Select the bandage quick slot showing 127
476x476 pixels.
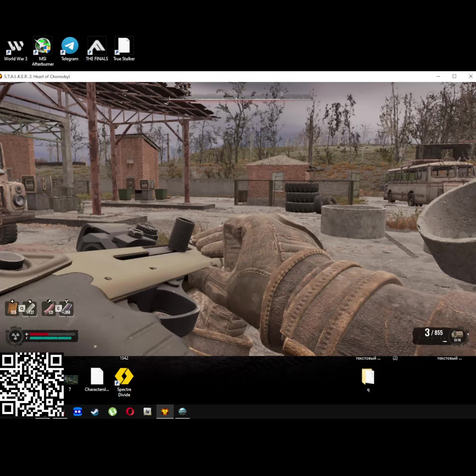[30, 309]
